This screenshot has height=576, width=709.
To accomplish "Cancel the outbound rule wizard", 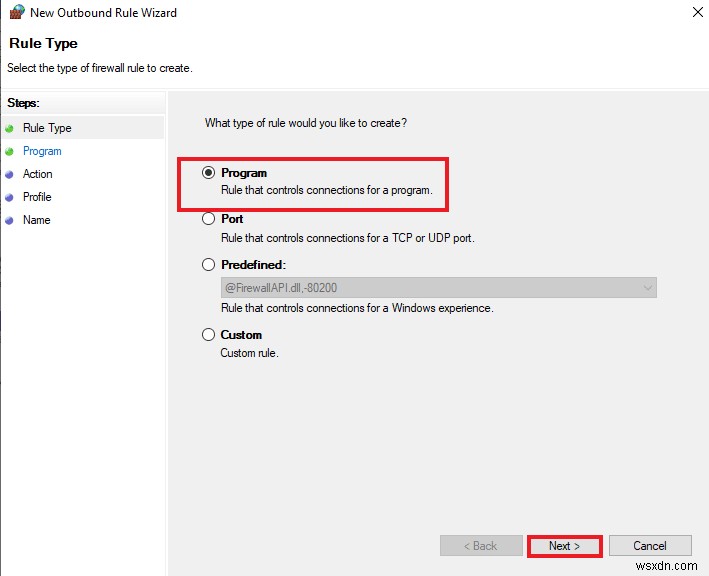I will click(650, 546).
